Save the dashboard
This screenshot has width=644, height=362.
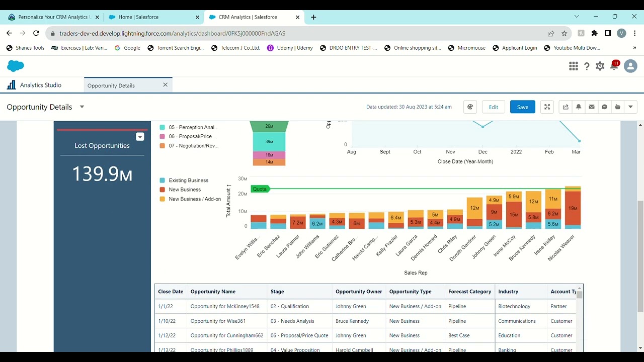[x=523, y=107]
